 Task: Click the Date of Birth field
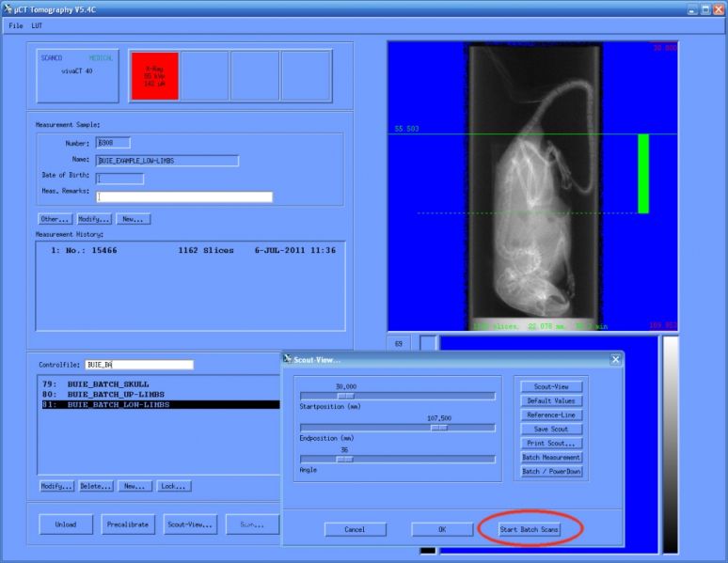tap(119, 179)
